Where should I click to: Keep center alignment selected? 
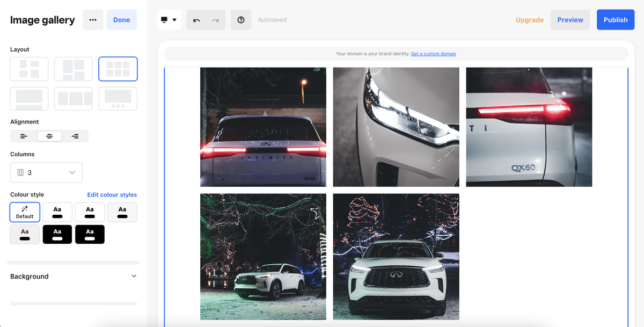coord(49,136)
